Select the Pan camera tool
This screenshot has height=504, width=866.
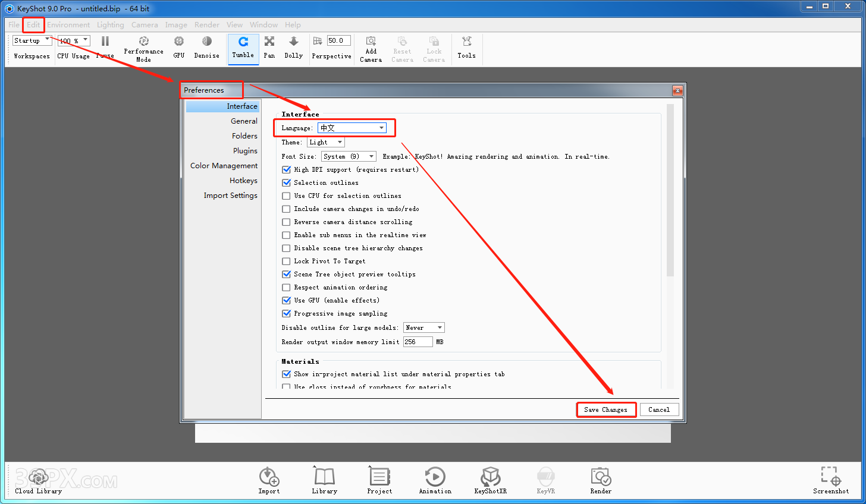point(269,42)
